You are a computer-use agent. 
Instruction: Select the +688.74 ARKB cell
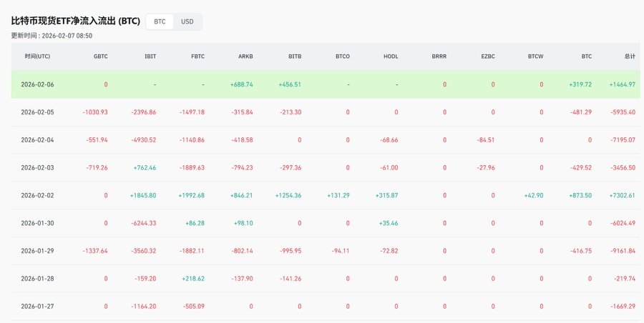(x=241, y=84)
